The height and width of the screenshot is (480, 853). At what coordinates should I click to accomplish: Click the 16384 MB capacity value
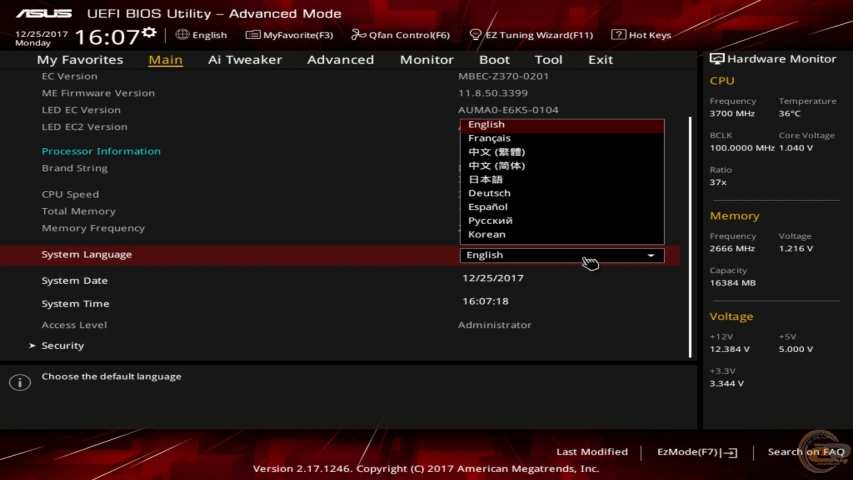coord(732,283)
